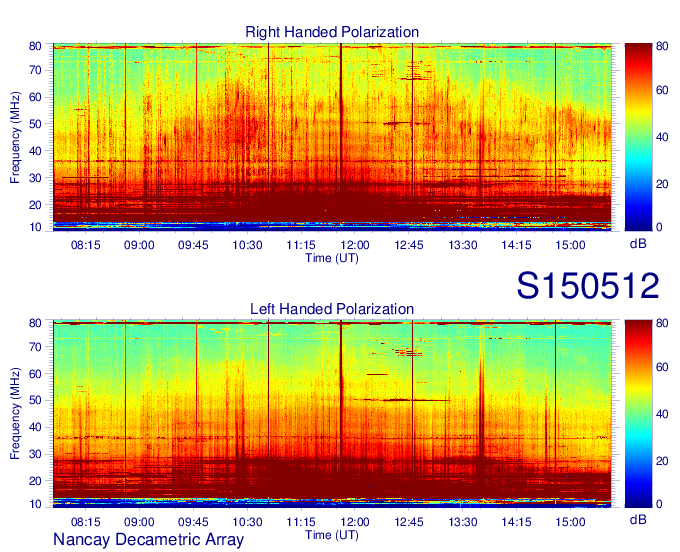Click the 09:00 tick label of the top plot
Image resolution: width=680 pixels, height=552 pixels.
tap(139, 245)
